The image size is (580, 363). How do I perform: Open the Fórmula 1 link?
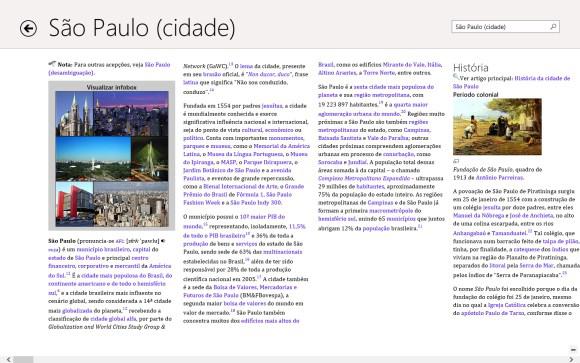[x=249, y=195]
